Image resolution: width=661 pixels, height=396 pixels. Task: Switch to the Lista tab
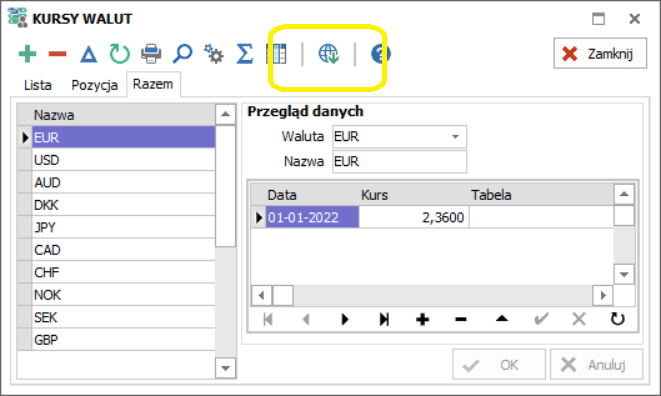point(38,85)
